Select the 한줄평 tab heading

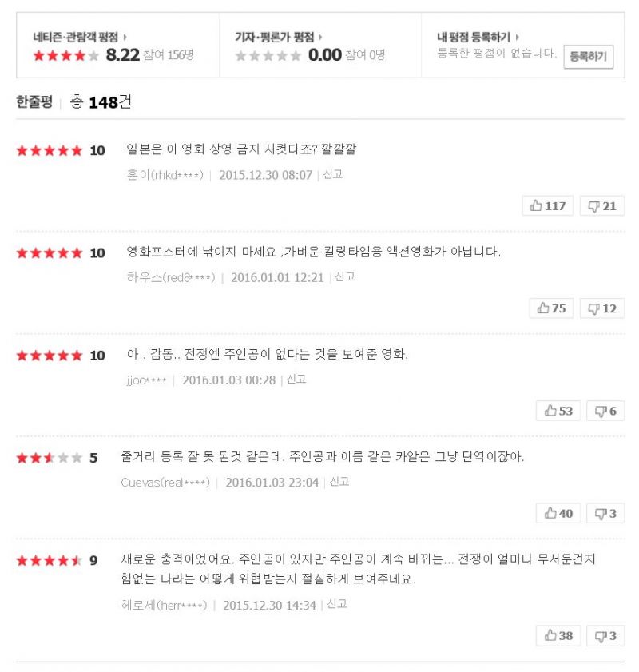click(34, 101)
